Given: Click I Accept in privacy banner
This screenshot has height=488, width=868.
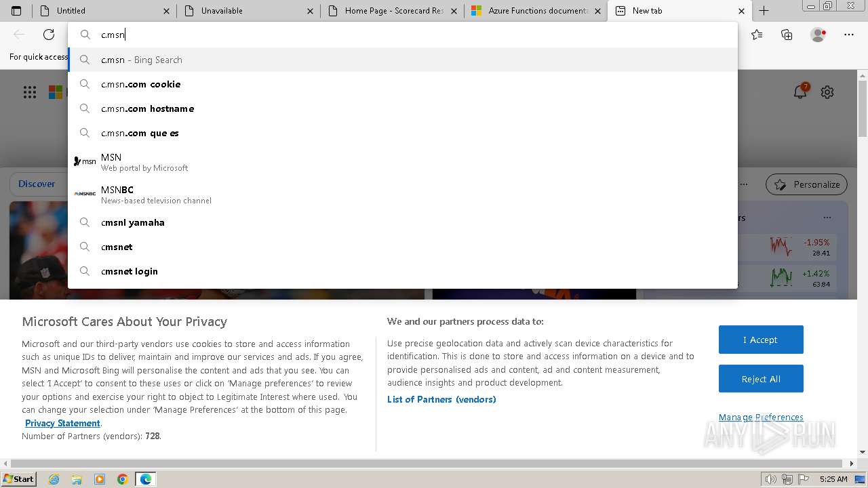Looking at the screenshot, I should pos(761,340).
